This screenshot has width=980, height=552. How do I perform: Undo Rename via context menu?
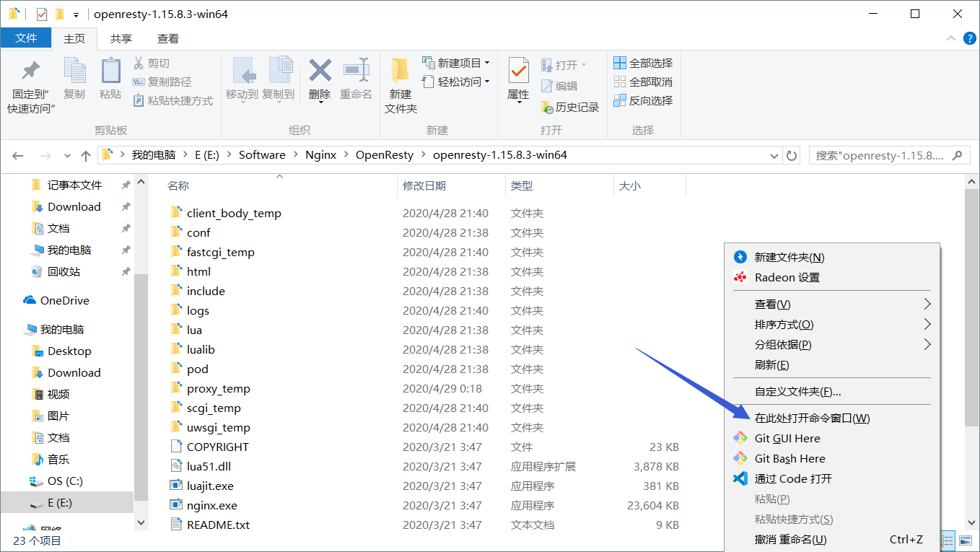pyautogui.click(x=831, y=539)
